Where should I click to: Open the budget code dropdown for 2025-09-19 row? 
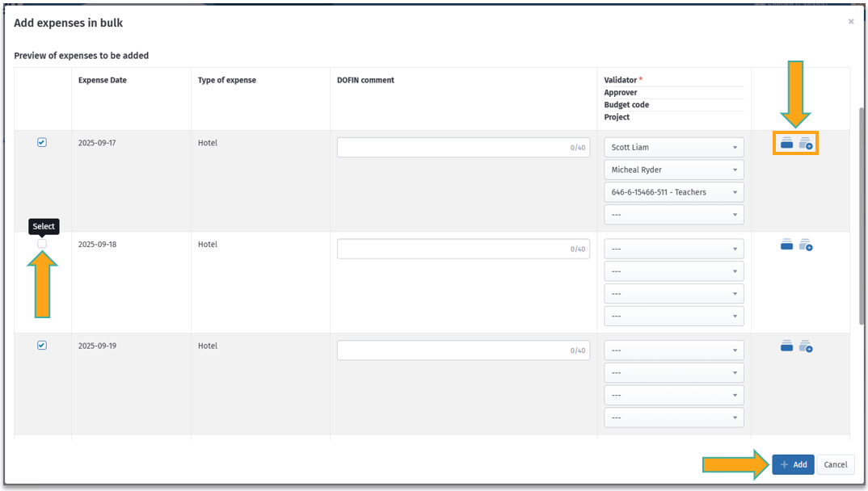point(674,396)
